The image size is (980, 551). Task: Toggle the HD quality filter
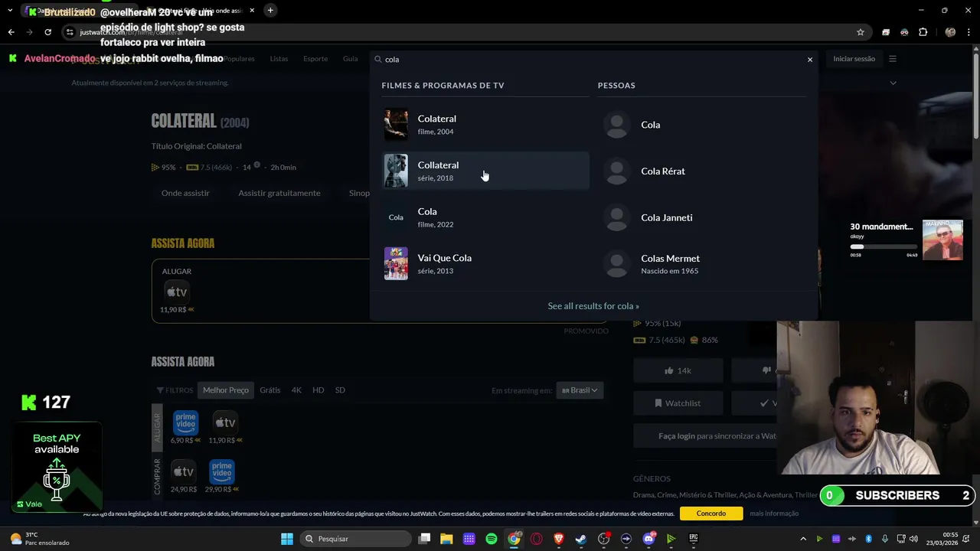(318, 390)
